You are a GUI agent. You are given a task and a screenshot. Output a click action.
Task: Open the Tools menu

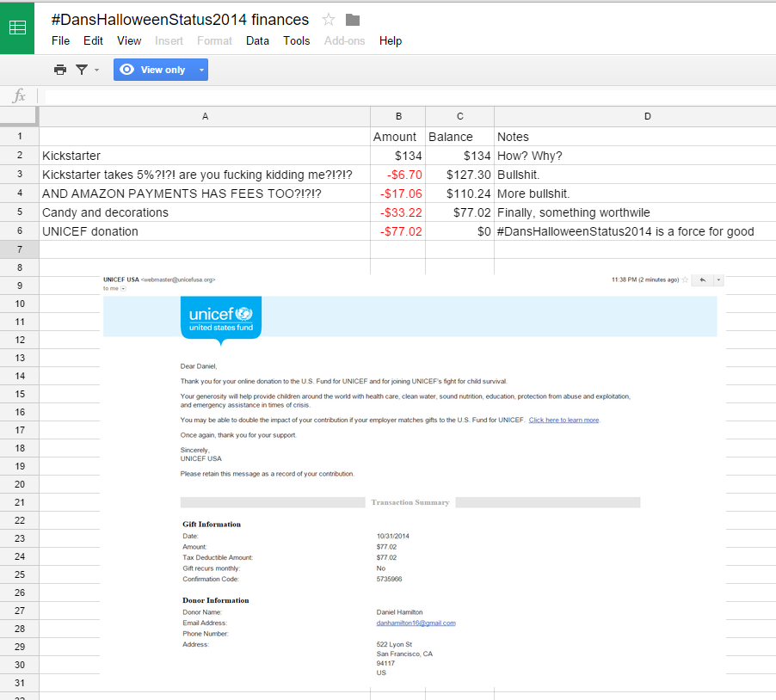click(297, 40)
